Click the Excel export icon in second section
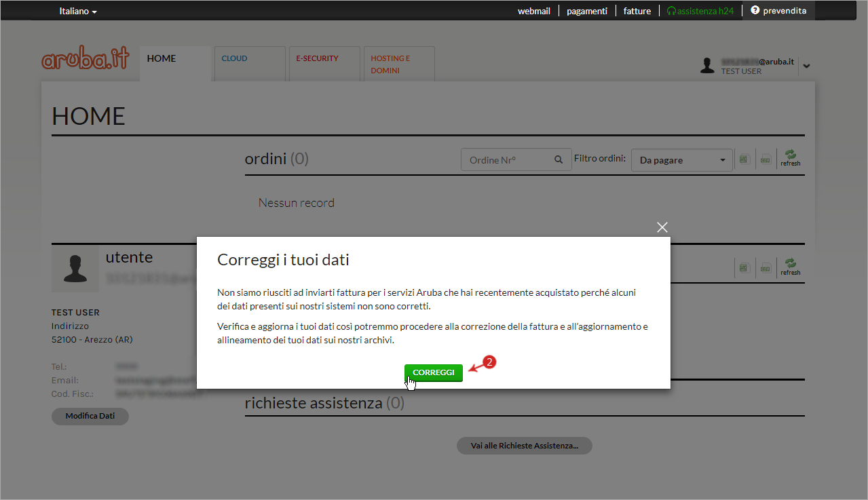868x500 pixels. coord(744,268)
